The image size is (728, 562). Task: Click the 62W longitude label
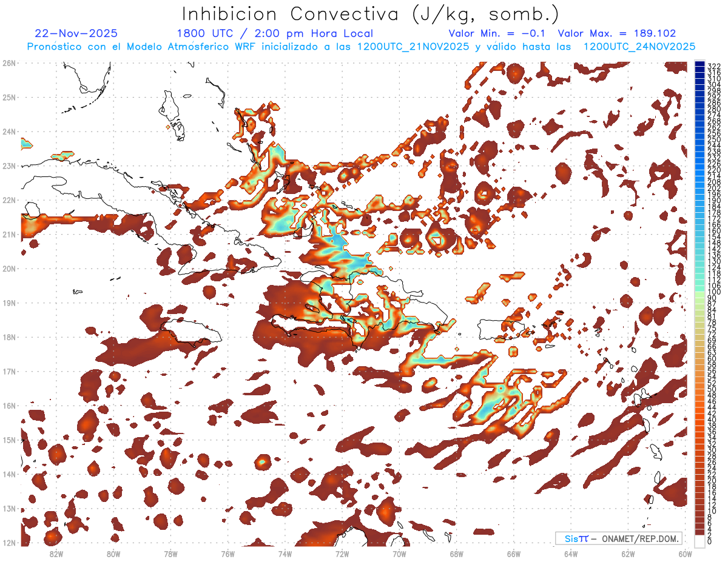point(628,554)
